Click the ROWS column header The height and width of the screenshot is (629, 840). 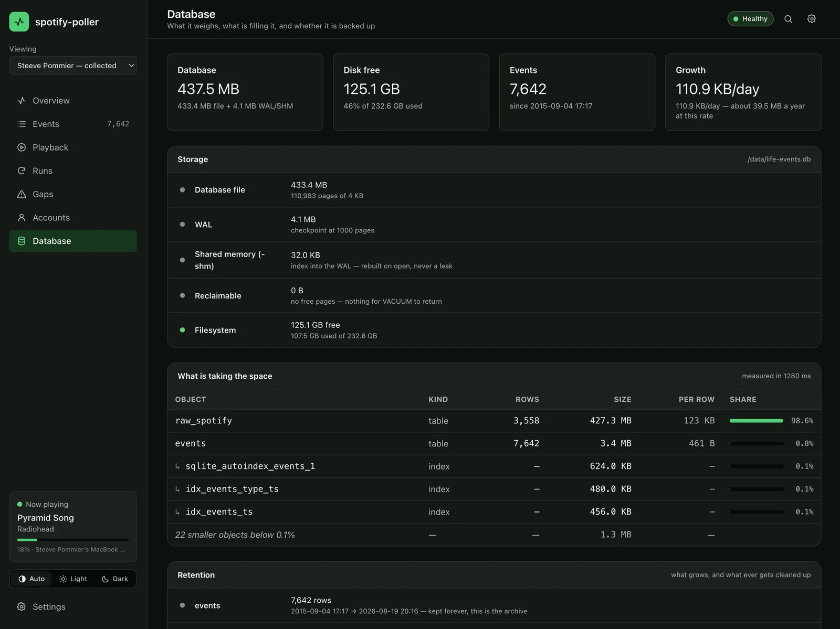point(527,399)
